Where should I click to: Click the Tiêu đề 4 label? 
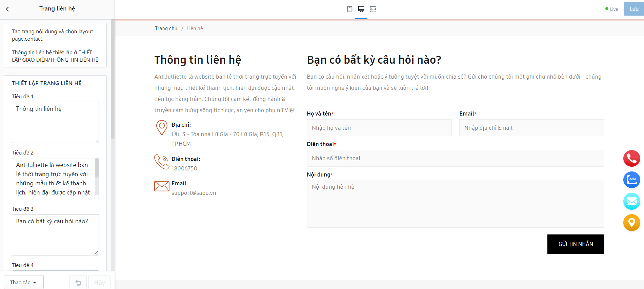tap(23, 265)
